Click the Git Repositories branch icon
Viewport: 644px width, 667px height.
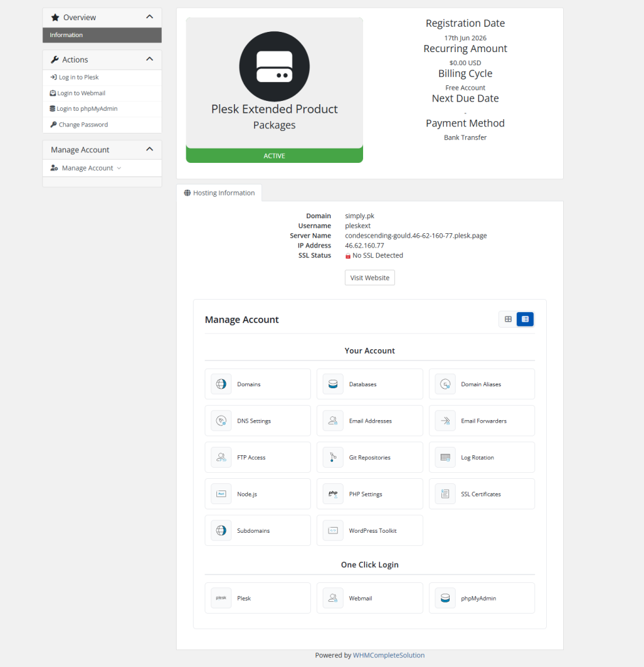click(333, 457)
